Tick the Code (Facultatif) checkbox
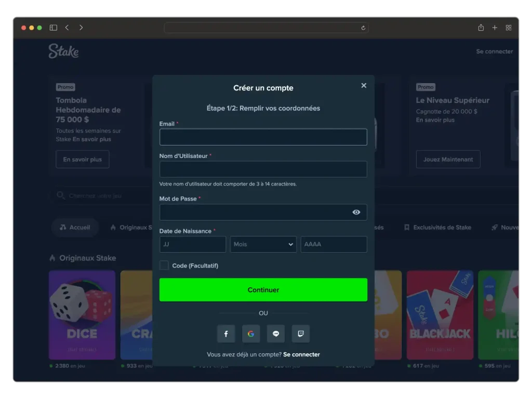532x399 pixels. 164,265
